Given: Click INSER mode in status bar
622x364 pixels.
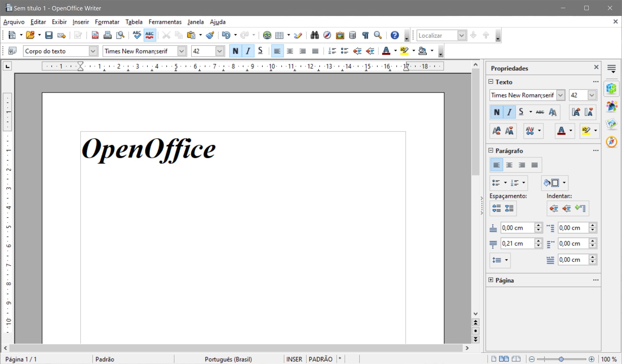Looking at the screenshot, I should click(x=294, y=359).
